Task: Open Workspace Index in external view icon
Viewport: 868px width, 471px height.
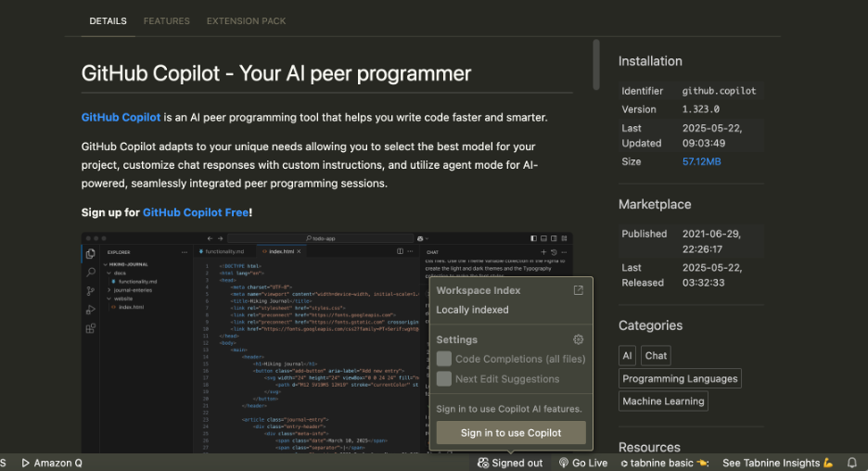Action: click(x=579, y=290)
